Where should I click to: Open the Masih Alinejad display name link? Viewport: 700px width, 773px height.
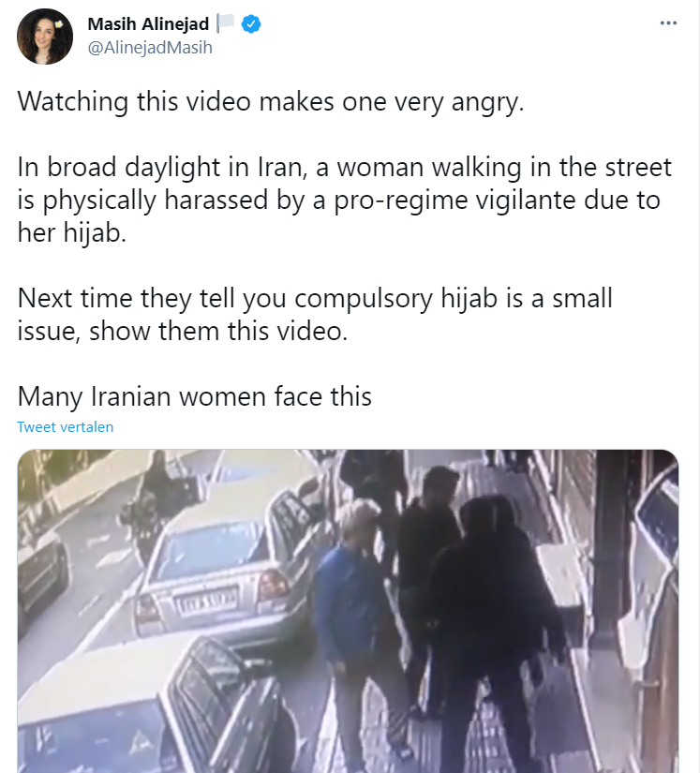pyautogui.click(x=148, y=23)
